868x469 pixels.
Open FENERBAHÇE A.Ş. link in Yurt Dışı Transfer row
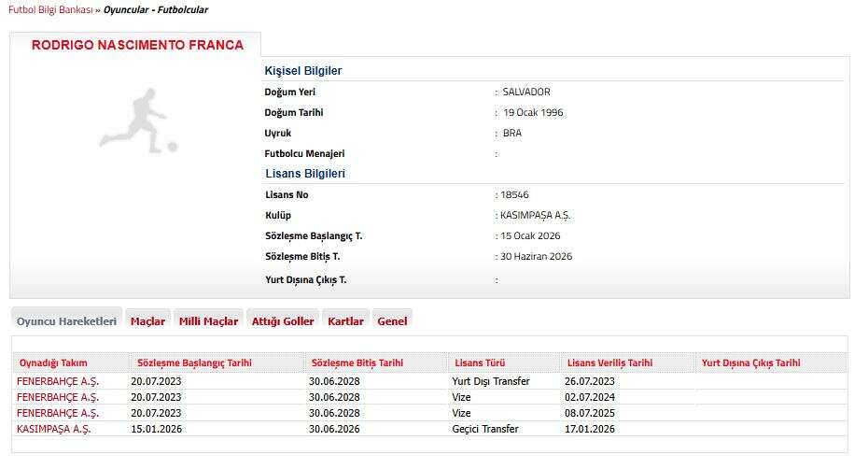click(58, 381)
